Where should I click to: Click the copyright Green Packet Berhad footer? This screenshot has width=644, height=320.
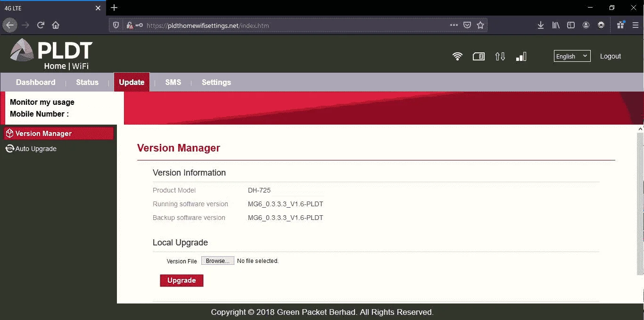point(322,312)
